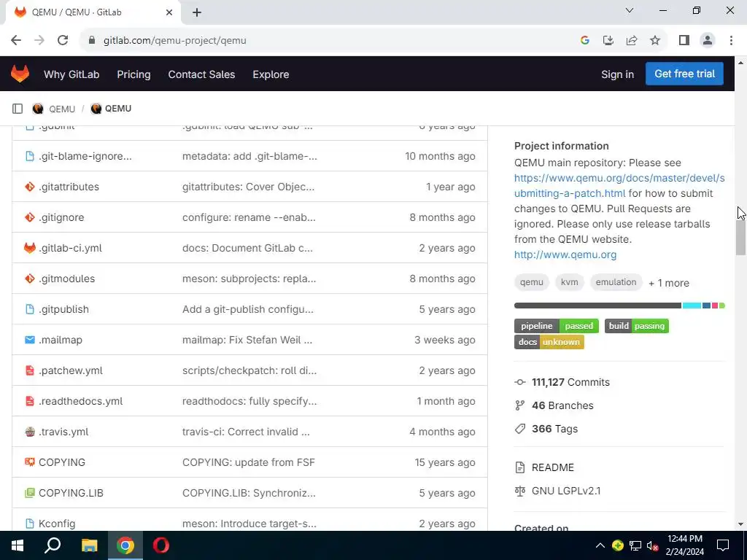Viewport: 747px width, 560px height.
Task: Click the install app icon in address bar
Action: click(x=608, y=41)
